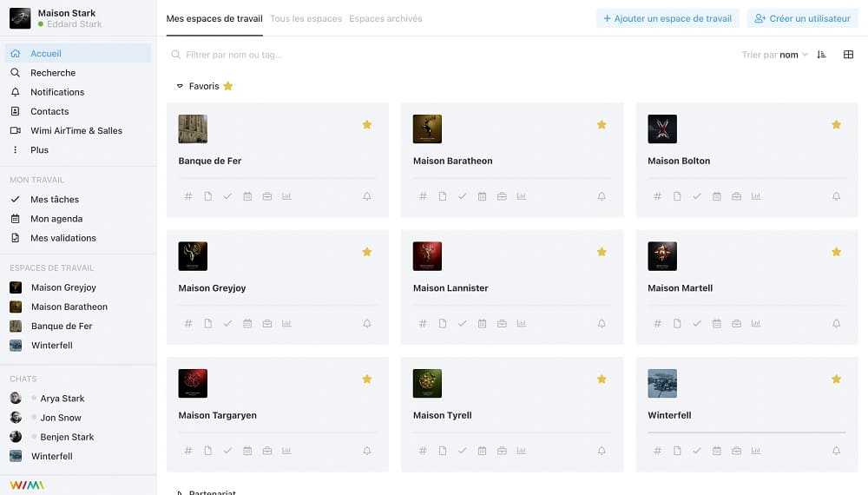Click Ajouter un espace de travail button
Viewport: 868px width, 495px height.
pyautogui.click(x=667, y=18)
